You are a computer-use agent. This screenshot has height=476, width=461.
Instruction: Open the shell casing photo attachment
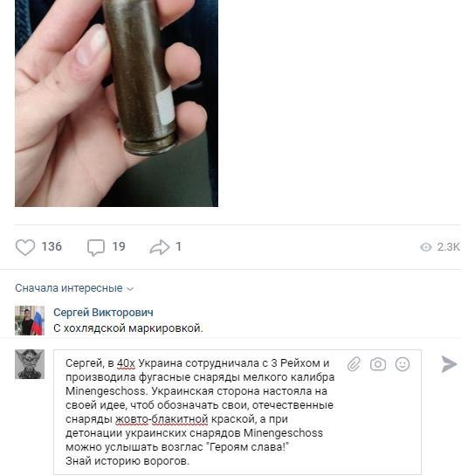click(x=116, y=103)
